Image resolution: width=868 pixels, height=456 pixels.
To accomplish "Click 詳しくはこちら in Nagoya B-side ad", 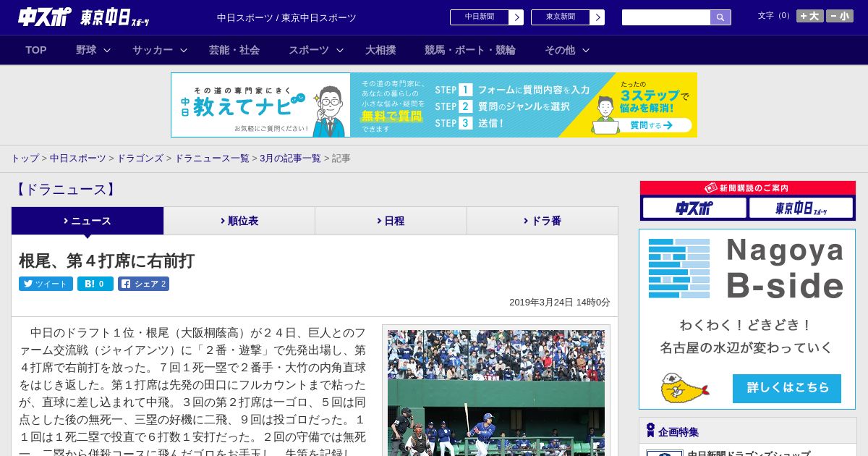I will [x=787, y=389].
